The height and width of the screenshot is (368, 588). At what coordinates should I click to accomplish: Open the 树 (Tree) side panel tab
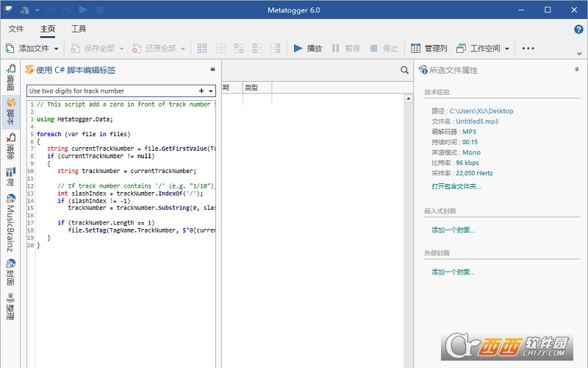(10, 177)
